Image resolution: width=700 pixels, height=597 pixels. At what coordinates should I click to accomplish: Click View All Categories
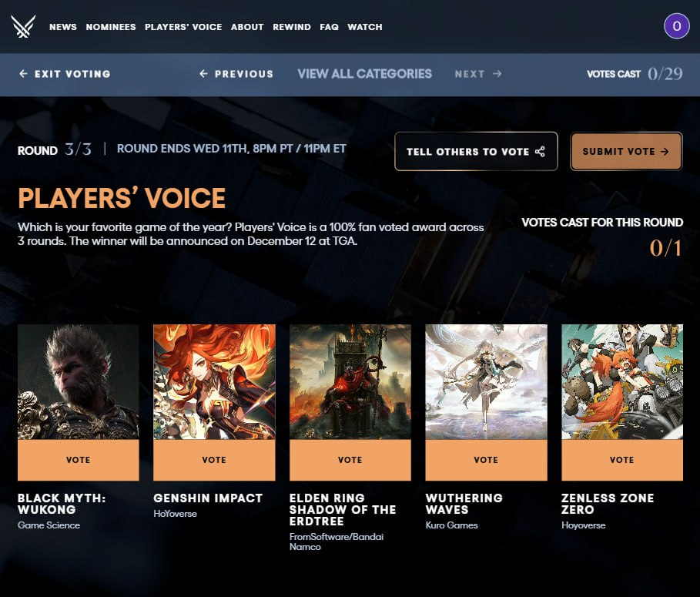click(365, 74)
